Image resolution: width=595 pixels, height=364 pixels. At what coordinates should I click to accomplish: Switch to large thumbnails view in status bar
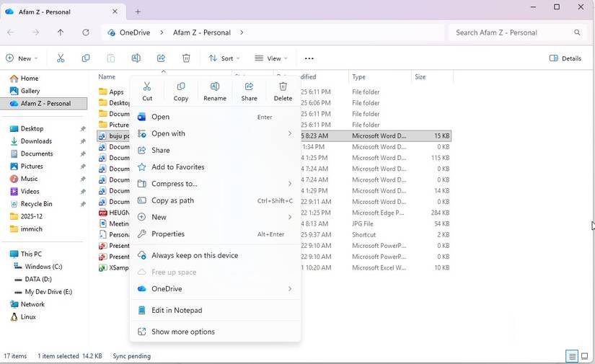(584, 356)
